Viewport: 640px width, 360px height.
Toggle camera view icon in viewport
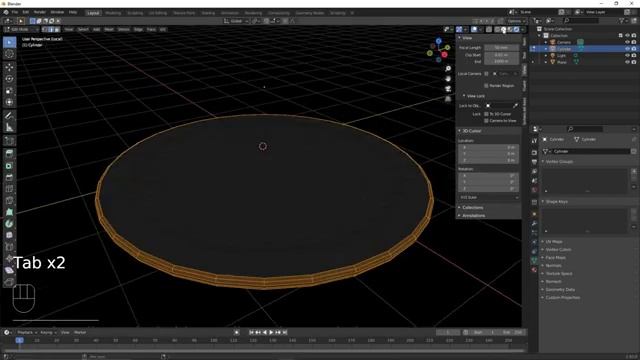[448, 89]
